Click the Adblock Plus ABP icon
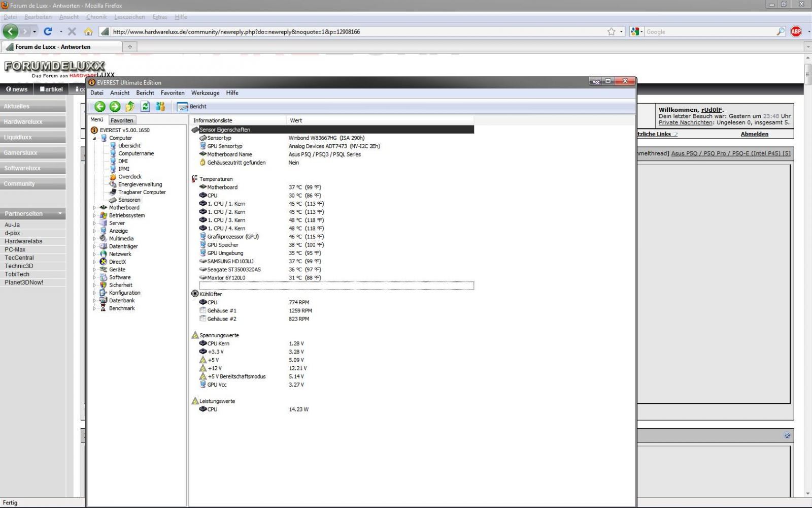The width and height of the screenshot is (812, 508). point(796,31)
